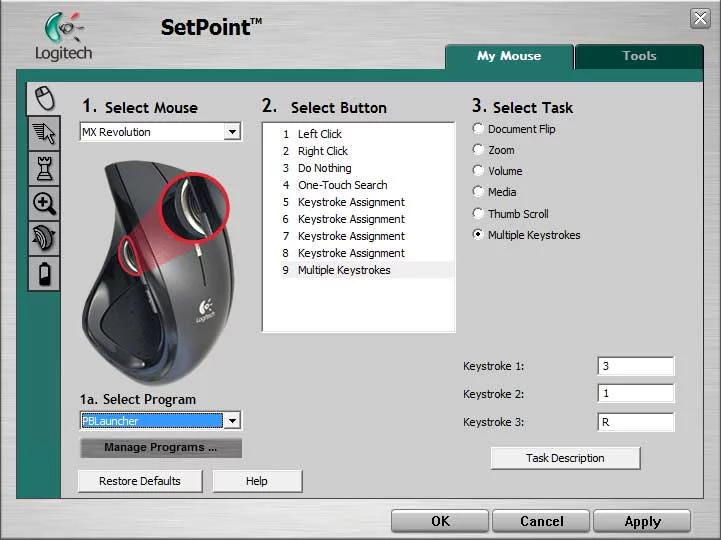Click the Cancel button
Viewport: 721px width, 540px height.
pyautogui.click(x=541, y=521)
